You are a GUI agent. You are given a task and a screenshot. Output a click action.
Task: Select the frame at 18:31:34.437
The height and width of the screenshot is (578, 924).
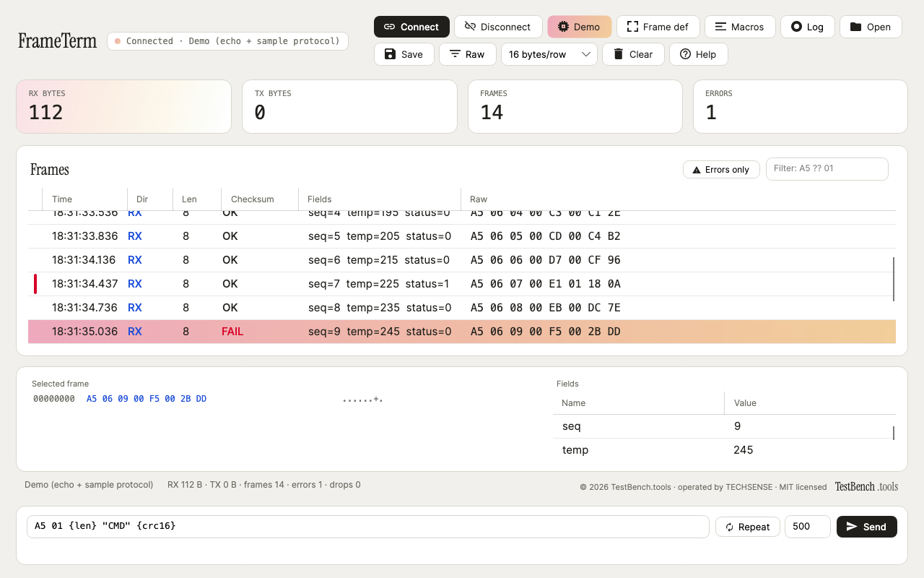[462, 284]
